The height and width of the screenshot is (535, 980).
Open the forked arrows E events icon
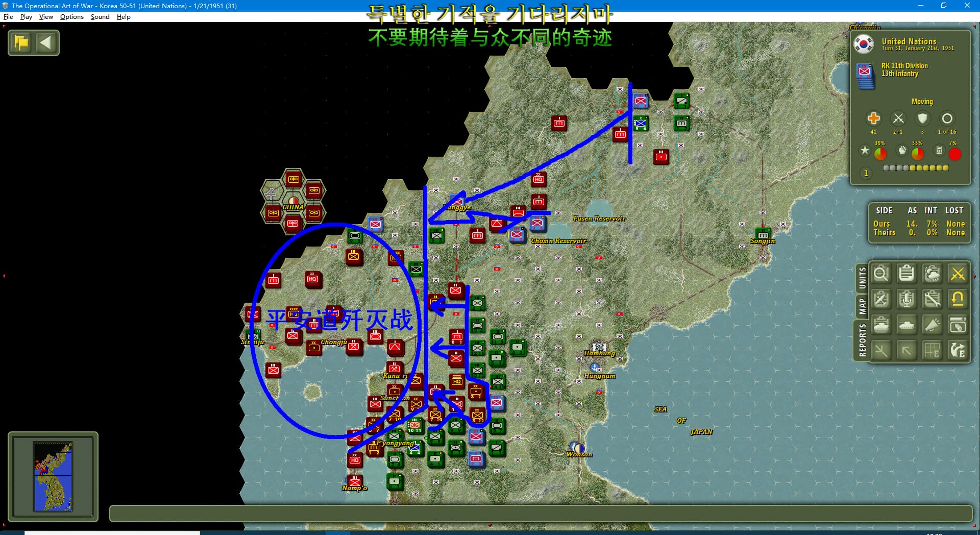coord(958,351)
